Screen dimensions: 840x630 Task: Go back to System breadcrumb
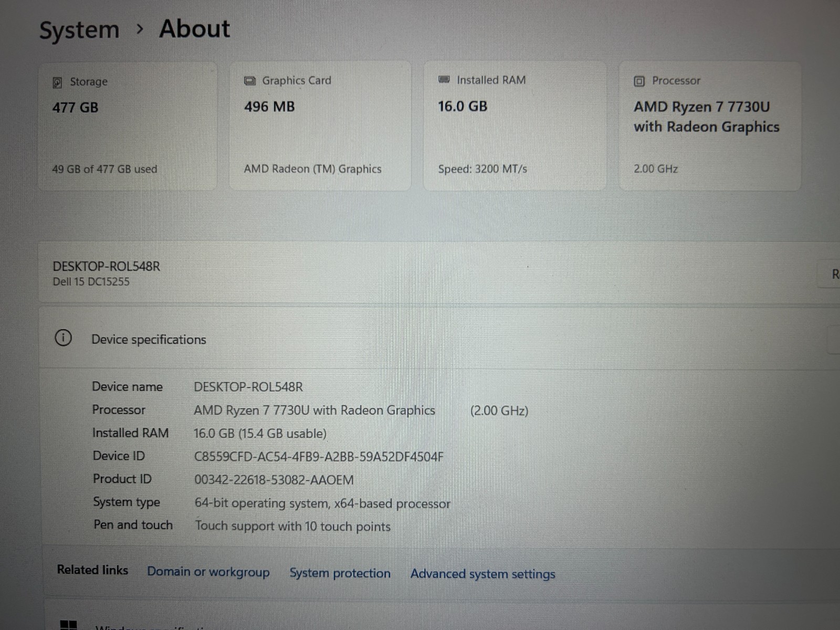[x=79, y=30]
